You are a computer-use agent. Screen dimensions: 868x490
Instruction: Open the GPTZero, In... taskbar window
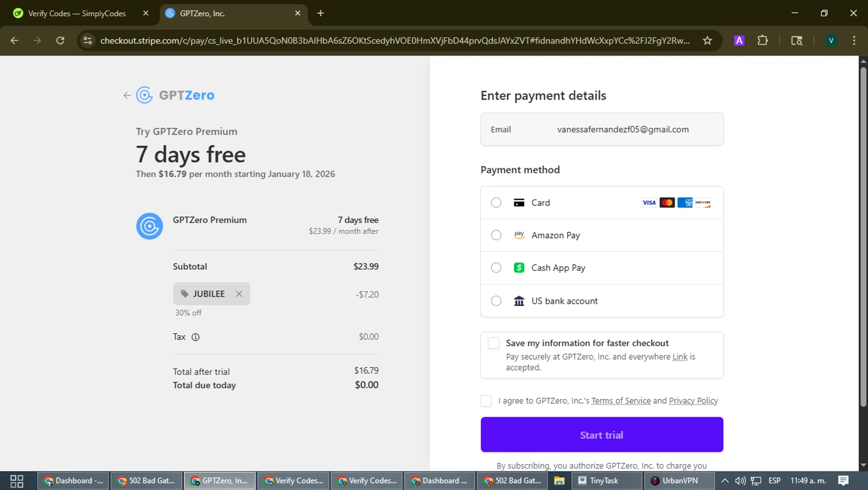(x=220, y=481)
